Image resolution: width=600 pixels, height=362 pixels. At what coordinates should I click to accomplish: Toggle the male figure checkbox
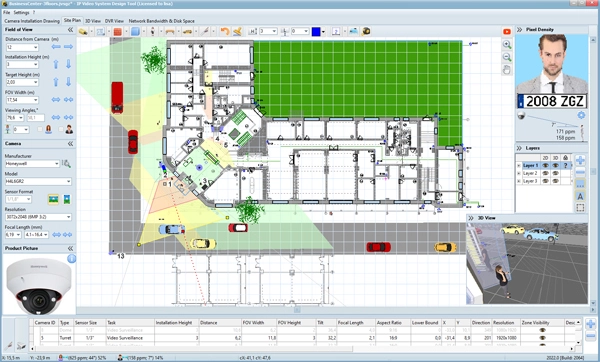60,130
